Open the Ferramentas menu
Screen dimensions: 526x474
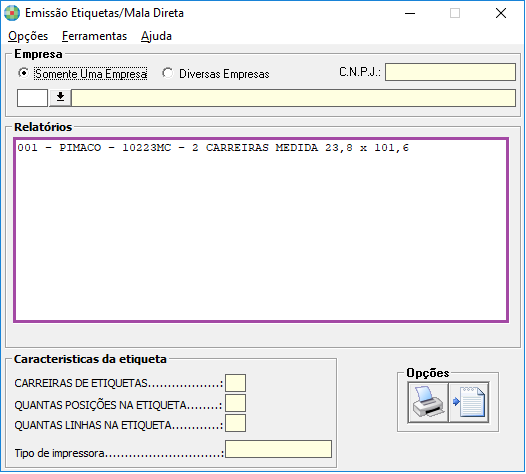point(94,36)
